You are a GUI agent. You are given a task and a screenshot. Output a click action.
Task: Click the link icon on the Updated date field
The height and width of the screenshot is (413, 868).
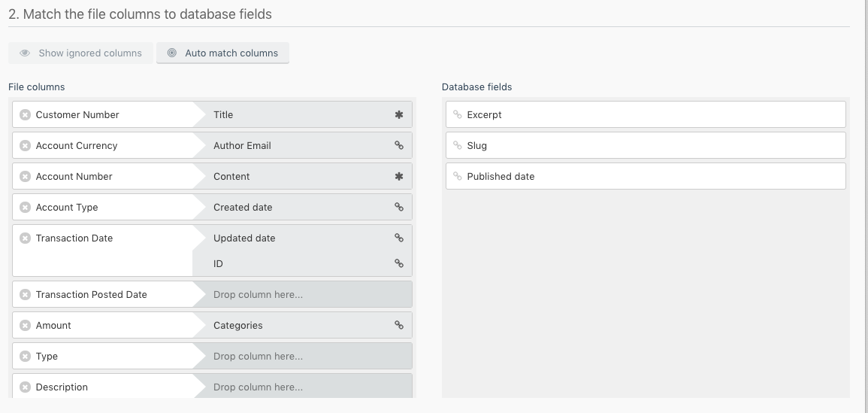(399, 238)
